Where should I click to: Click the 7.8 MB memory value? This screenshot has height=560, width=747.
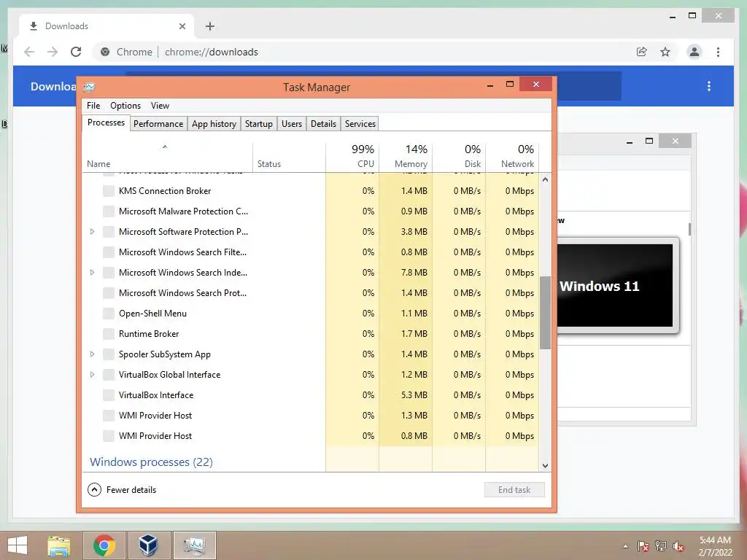click(414, 273)
